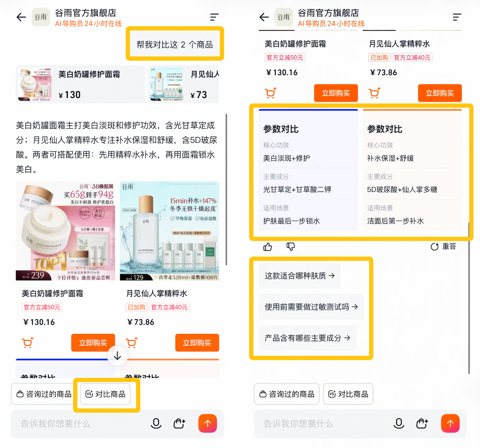The width and height of the screenshot is (480, 448).
Task: Buy 月见仙人掌精粹水 now on the left phone screen
Action: tap(197, 343)
